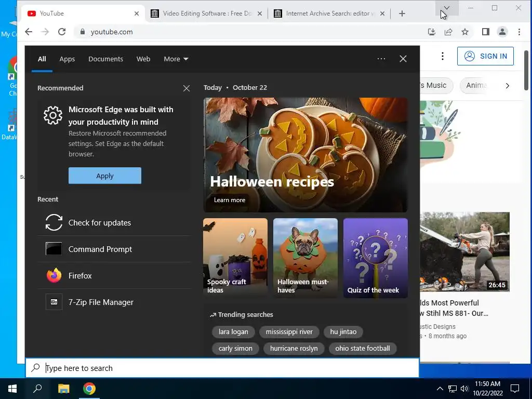Select the Apps search filter tab

click(x=67, y=59)
